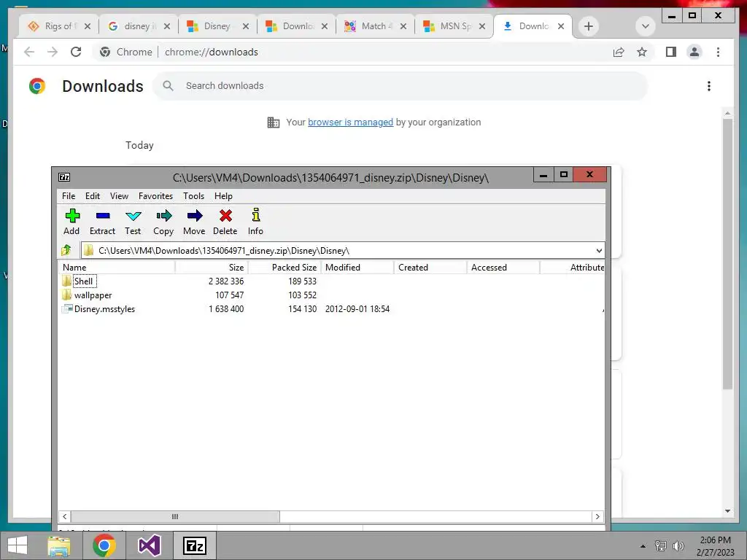Click the up-one-level folder icon
Screen dimensions: 747x560
click(x=66, y=250)
